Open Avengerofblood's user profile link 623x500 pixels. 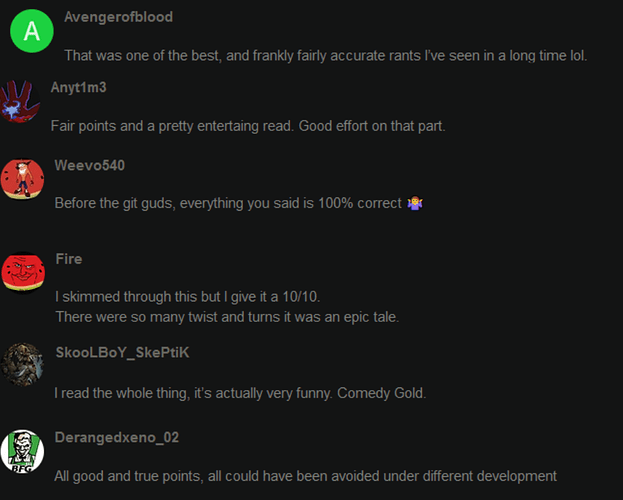tap(118, 17)
